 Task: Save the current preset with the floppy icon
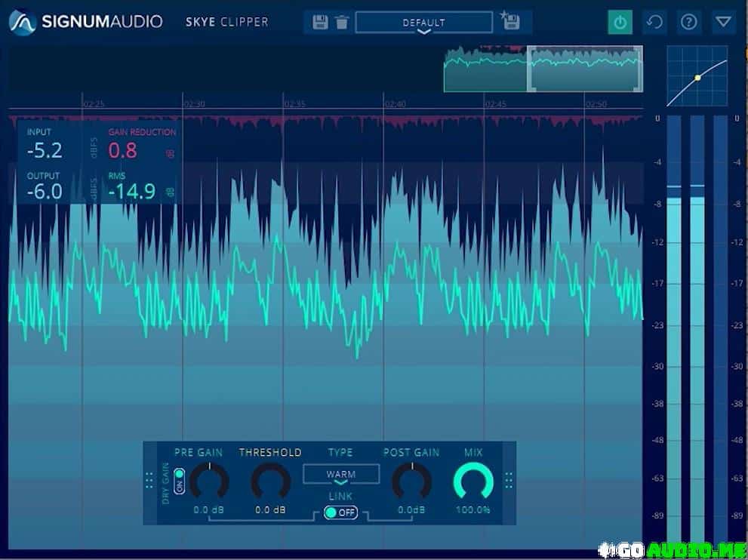(x=320, y=22)
